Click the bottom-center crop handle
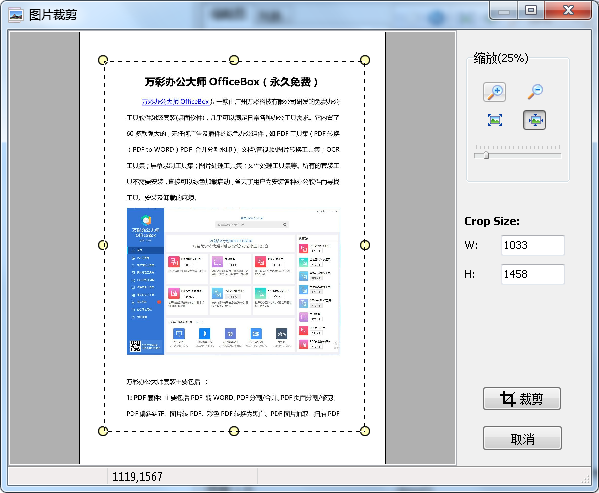The width and height of the screenshot is (599, 493). click(x=234, y=431)
